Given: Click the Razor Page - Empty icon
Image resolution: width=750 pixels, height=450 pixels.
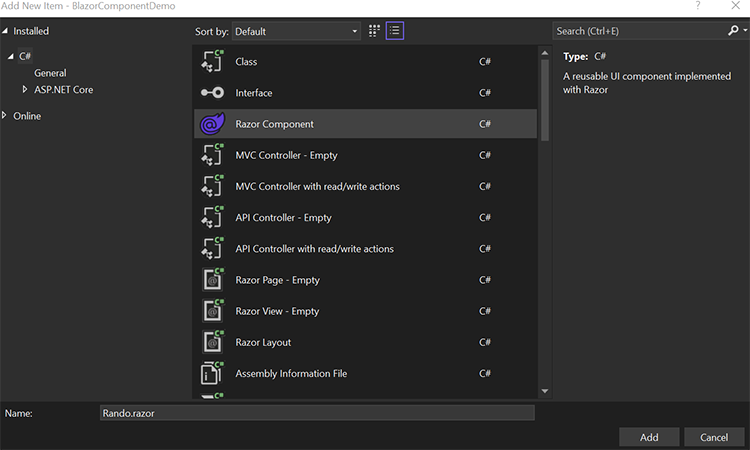Looking at the screenshot, I should [x=212, y=279].
